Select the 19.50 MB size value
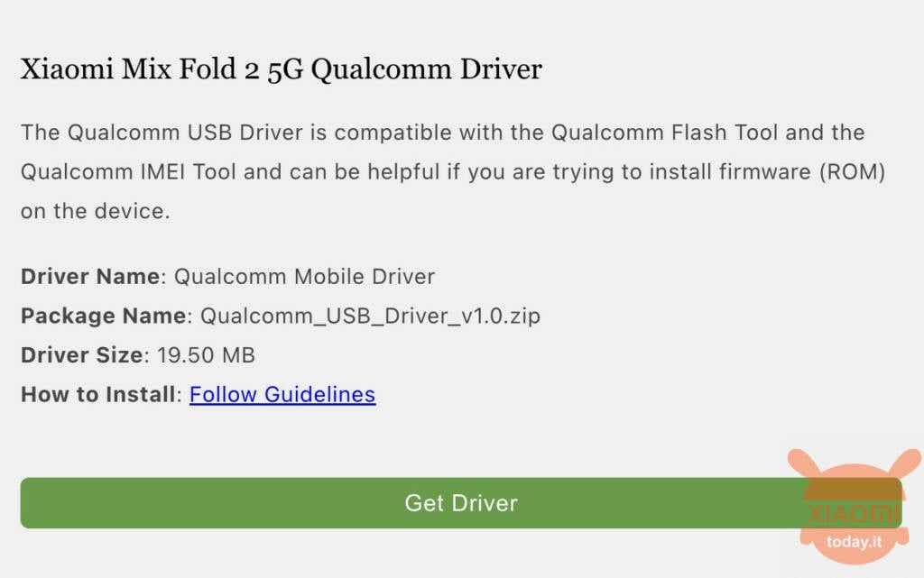The image size is (924, 578). pyautogui.click(x=207, y=355)
